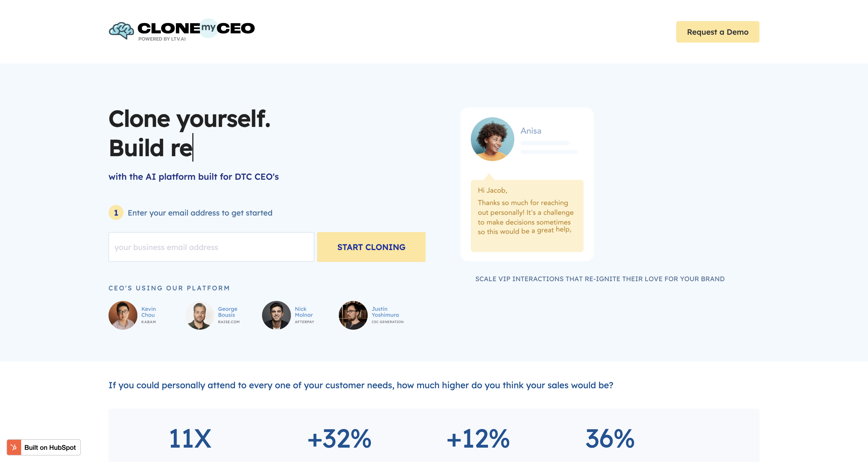Click the yellow Hi Jacob message bubble
Viewport: 868px width, 462px height.
click(527, 216)
